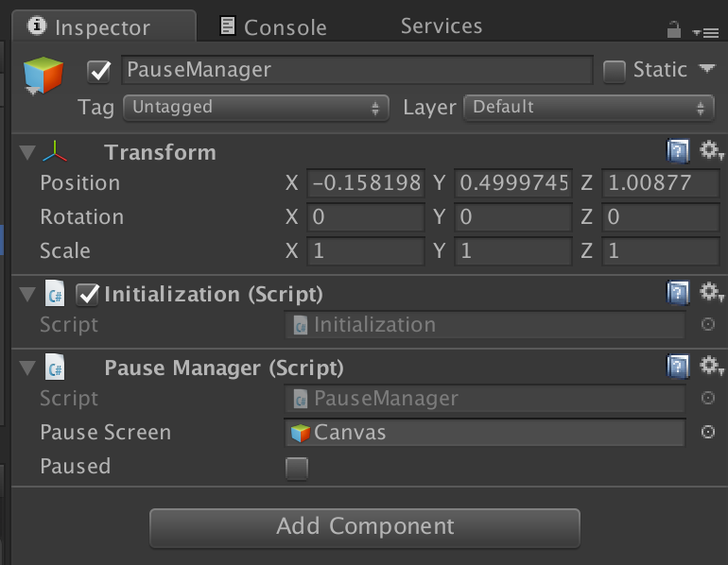Disable the Initialization script checkbox
Image resolution: width=728 pixels, height=565 pixels.
pyautogui.click(x=88, y=295)
